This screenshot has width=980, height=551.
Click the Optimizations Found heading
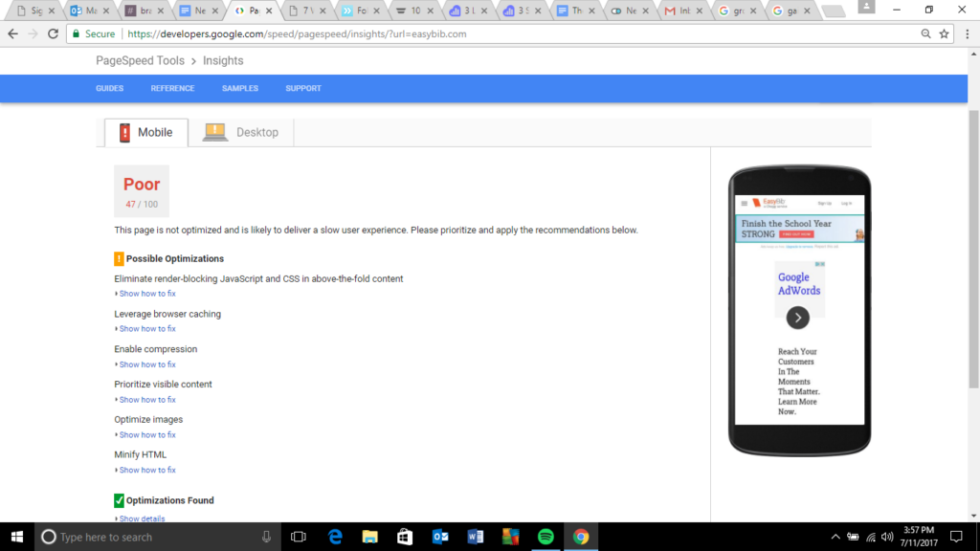170,500
